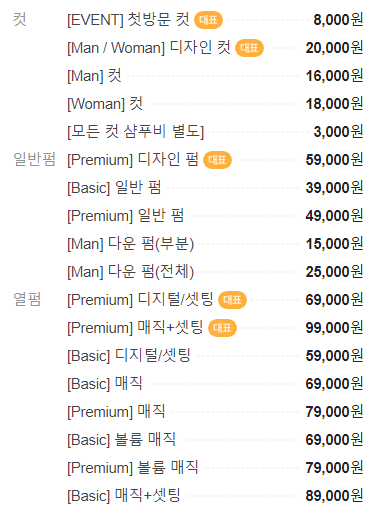The image size is (369, 510).
Task: Select the [Basic] 일반 펌 item
Action: pyautogui.click(x=114, y=188)
